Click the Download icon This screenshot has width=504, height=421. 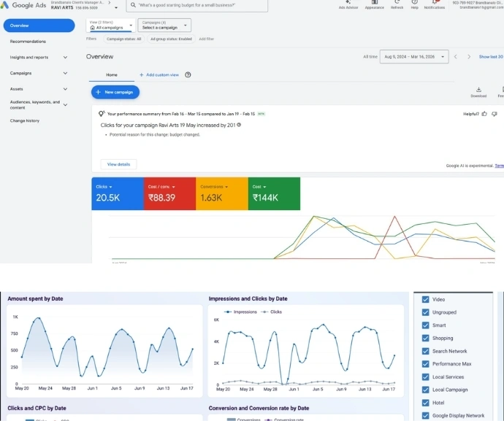coord(478,90)
